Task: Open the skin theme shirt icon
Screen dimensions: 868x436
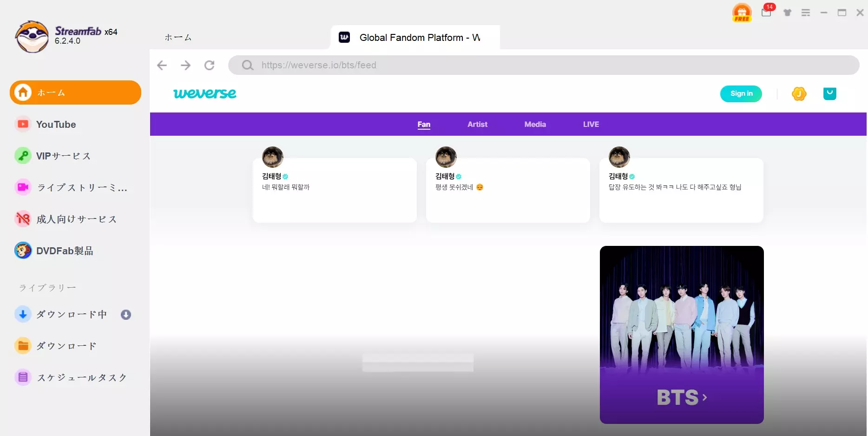Action: click(787, 13)
